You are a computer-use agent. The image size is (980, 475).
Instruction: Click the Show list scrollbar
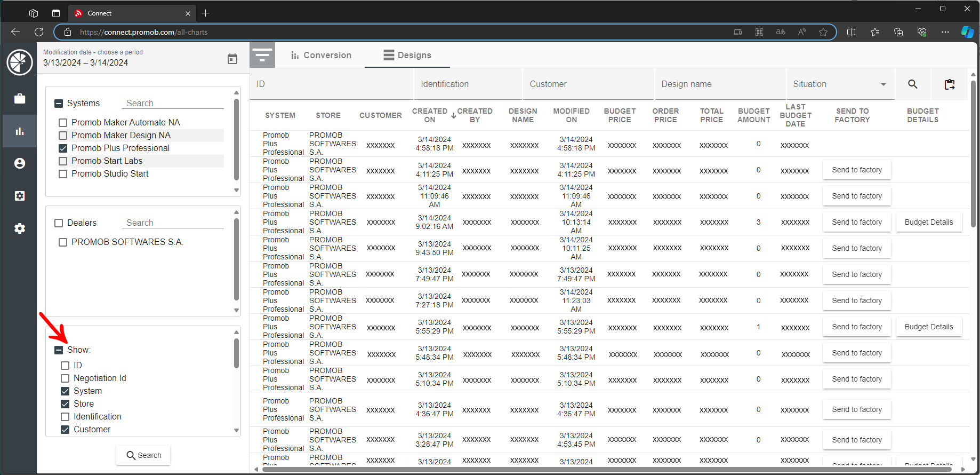pos(236,352)
